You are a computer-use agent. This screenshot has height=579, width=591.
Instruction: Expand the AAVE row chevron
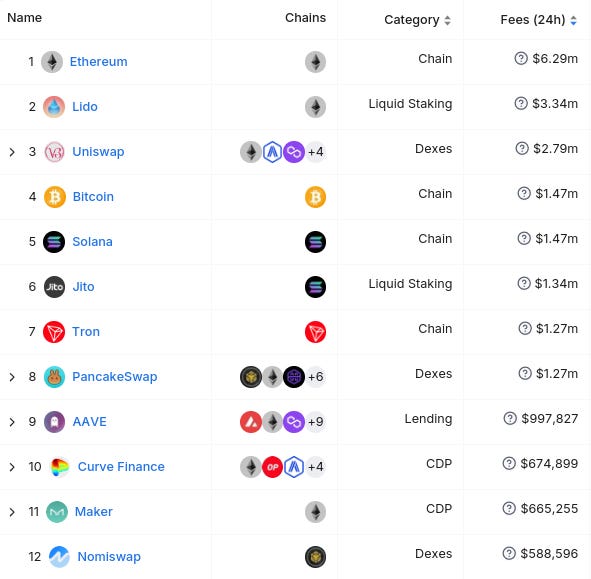pos(12,422)
